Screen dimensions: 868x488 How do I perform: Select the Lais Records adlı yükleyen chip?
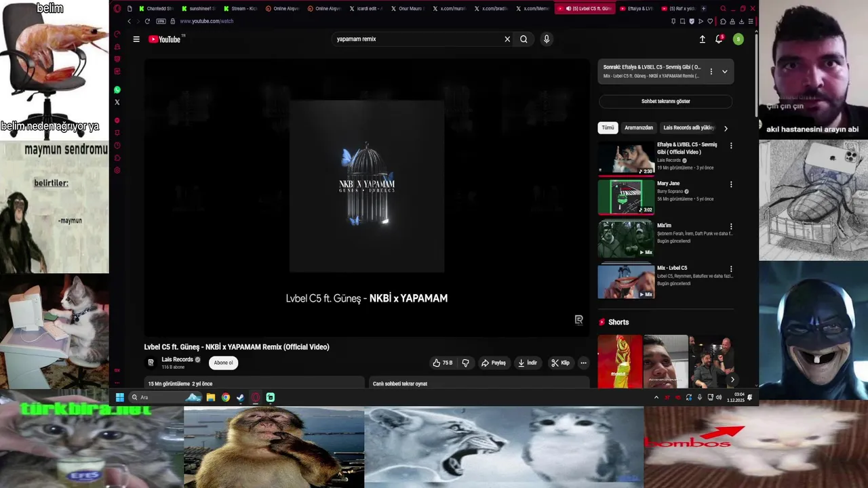689,127
